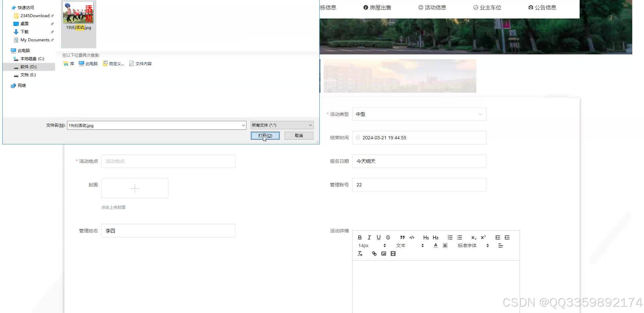Open 2345Download quick access folder
The image size is (644, 313).
(35, 15)
